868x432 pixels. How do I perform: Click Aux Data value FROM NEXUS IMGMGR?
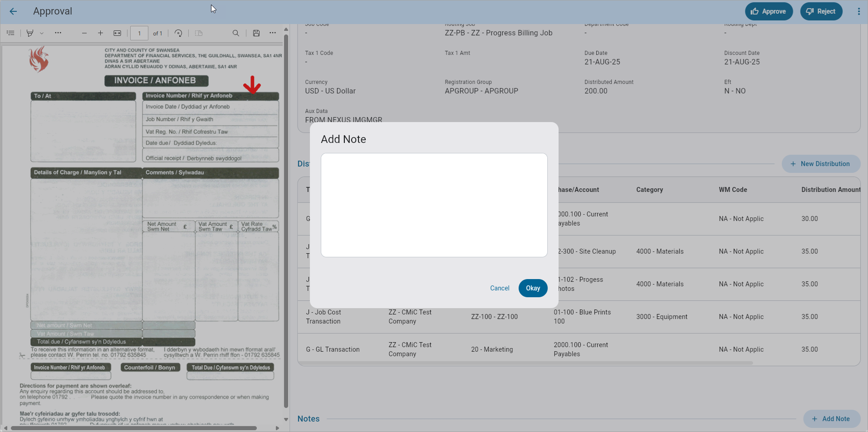coord(343,120)
